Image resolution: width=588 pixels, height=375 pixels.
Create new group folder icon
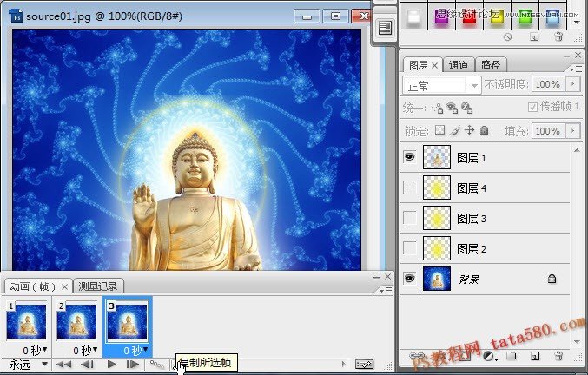coord(511,356)
